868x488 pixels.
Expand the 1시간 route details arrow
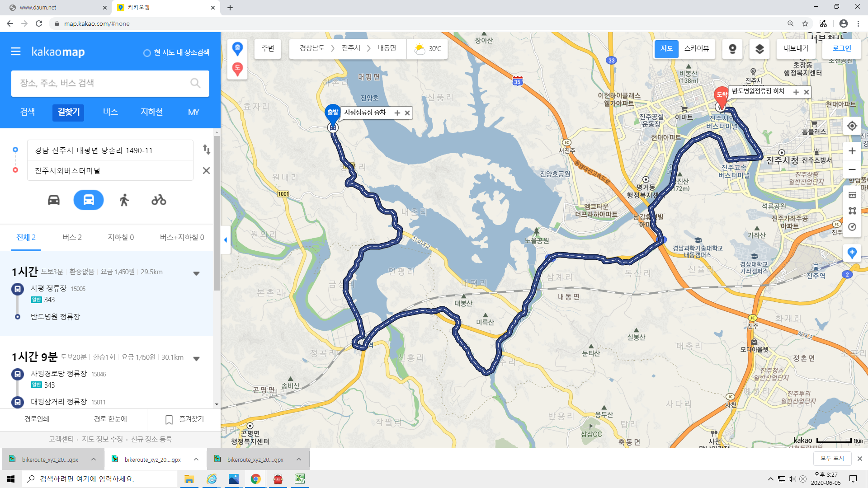click(x=196, y=273)
